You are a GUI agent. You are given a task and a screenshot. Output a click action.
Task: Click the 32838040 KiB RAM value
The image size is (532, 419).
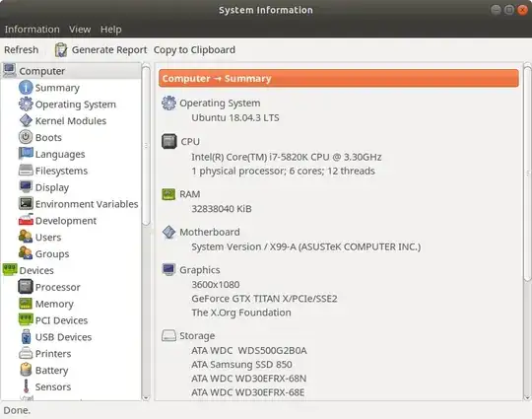[x=222, y=208]
